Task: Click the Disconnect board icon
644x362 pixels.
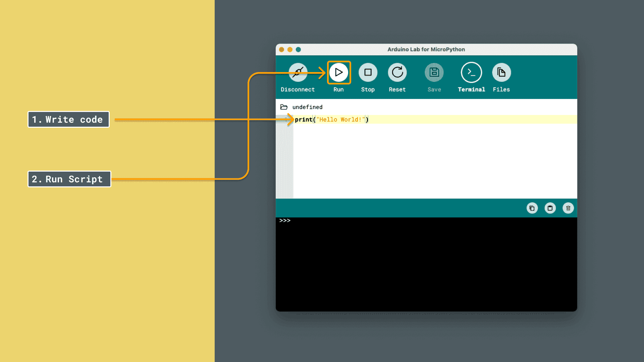Action: click(x=298, y=72)
